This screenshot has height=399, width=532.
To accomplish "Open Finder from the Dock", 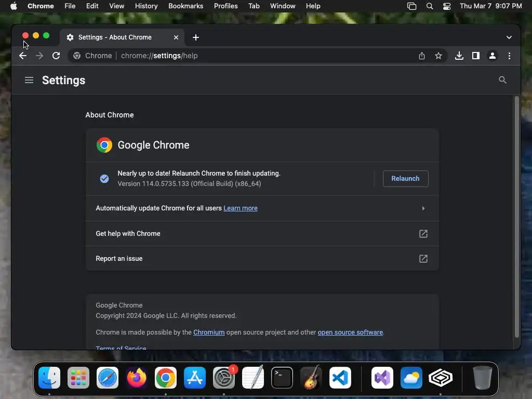I will (49, 378).
